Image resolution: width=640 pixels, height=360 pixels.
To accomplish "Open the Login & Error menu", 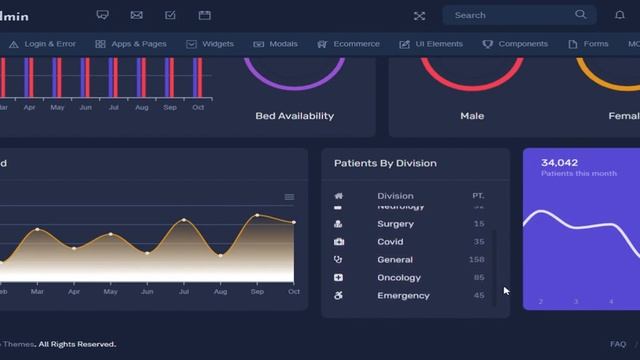I will point(42,44).
